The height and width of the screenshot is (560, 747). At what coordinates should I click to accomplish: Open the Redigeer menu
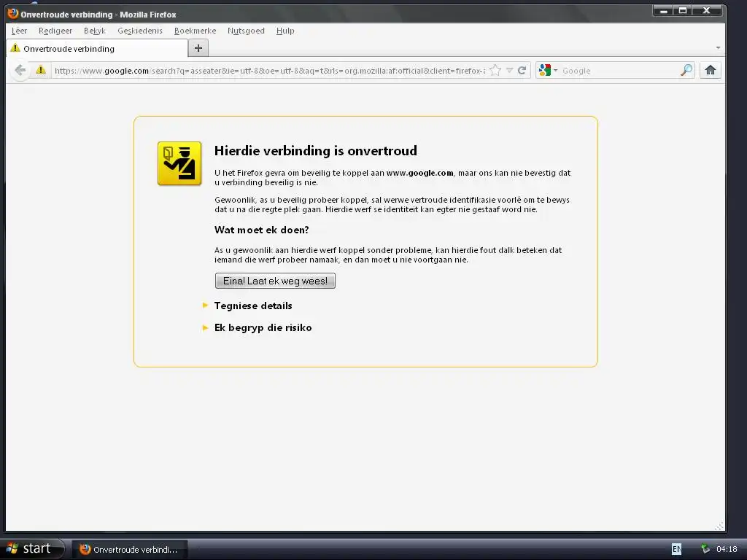coord(55,31)
